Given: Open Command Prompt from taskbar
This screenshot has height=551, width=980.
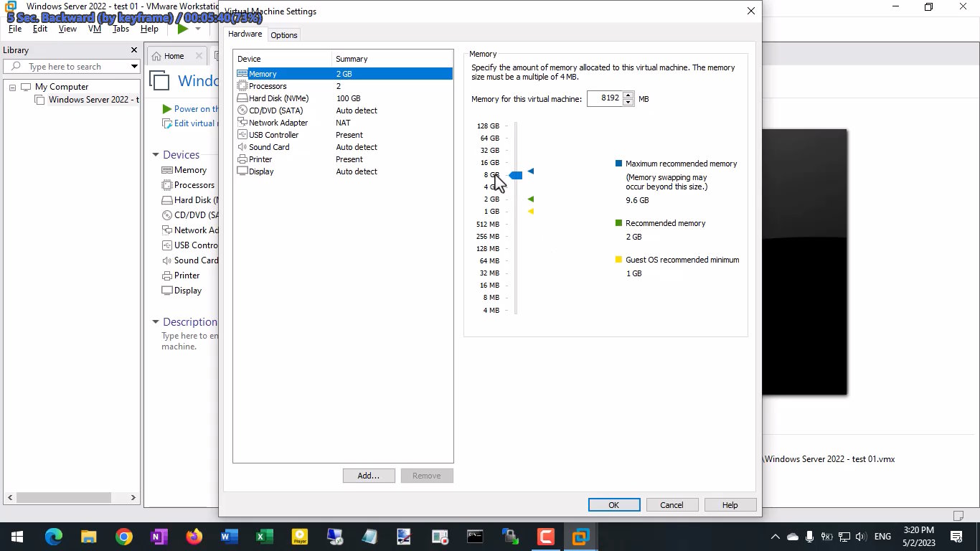Looking at the screenshot, I should coord(475,536).
